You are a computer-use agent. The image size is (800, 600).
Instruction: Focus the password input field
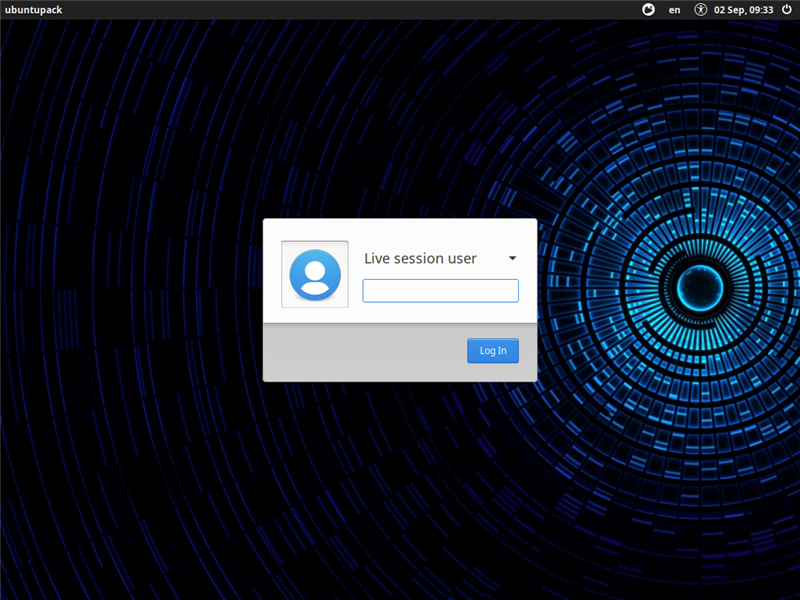pos(440,290)
